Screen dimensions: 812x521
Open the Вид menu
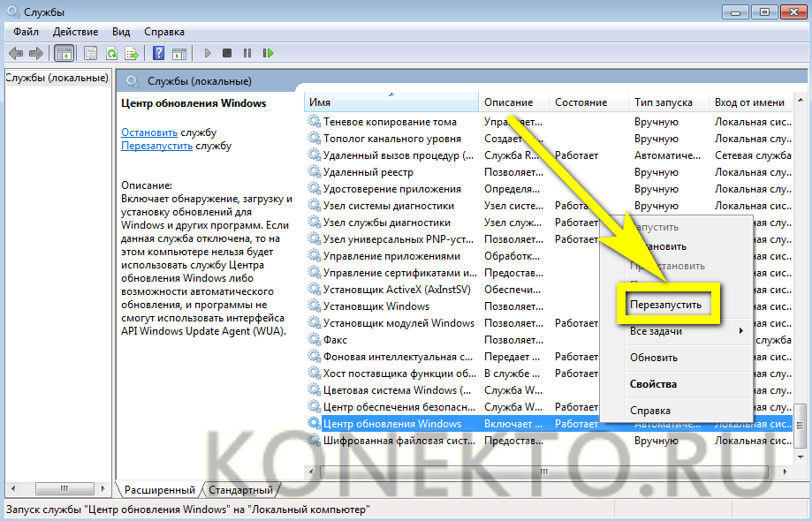(x=121, y=32)
